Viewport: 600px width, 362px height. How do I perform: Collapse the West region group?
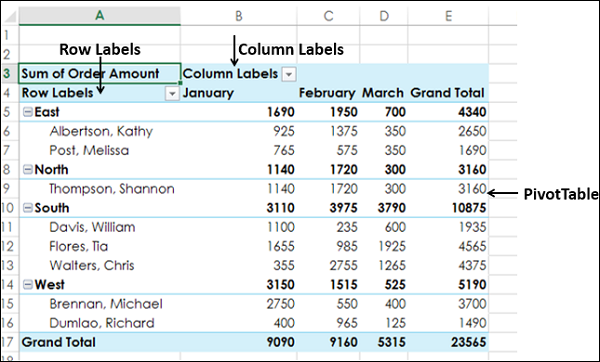pyautogui.click(x=28, y=284)
